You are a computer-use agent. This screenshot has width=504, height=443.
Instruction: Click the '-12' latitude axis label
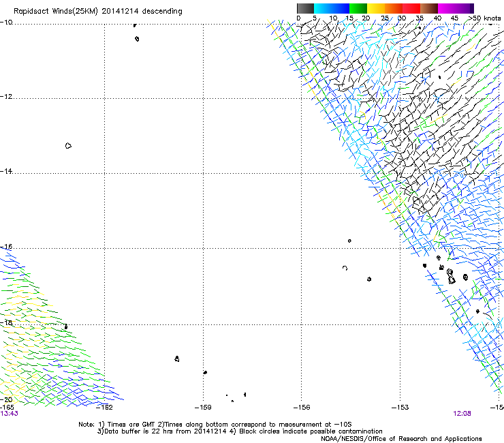coord(6,97)
